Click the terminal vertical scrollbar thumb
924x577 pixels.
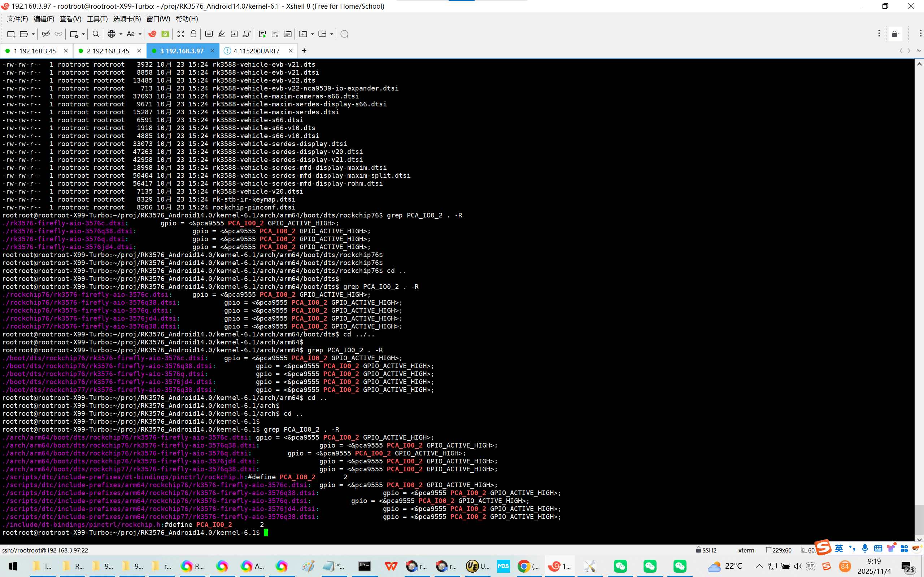pyautogui.click(x=919, y=519)
